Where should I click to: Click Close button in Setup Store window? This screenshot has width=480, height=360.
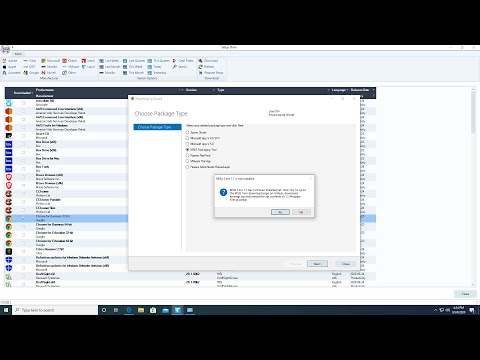click(x=465, y=294)
